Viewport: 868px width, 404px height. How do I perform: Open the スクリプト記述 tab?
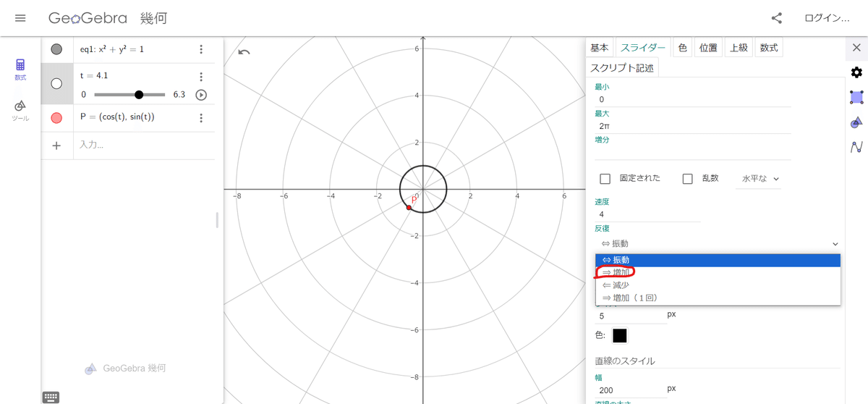click(622, 68)
